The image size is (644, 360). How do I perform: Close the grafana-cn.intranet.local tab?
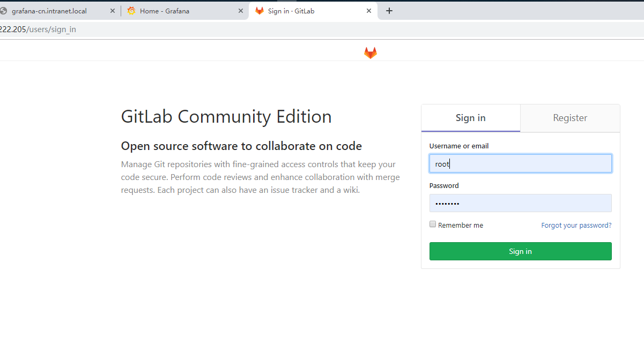112,11
